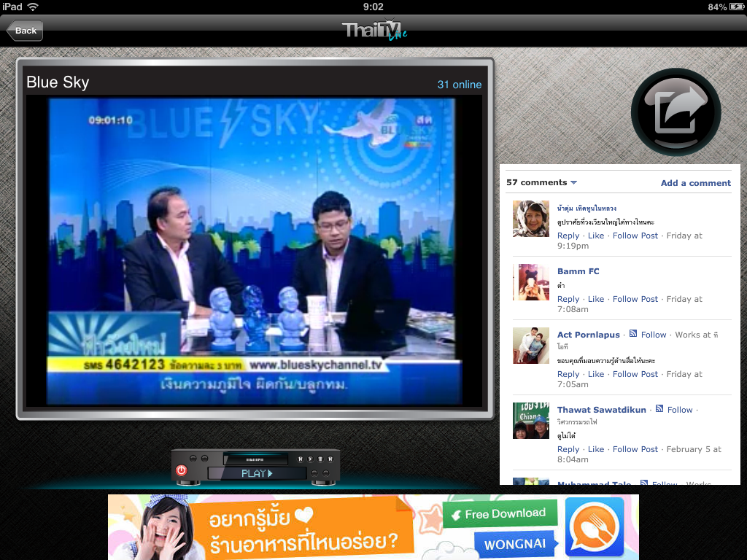
Task: Tap the pause button on the player
Action: 320,459
